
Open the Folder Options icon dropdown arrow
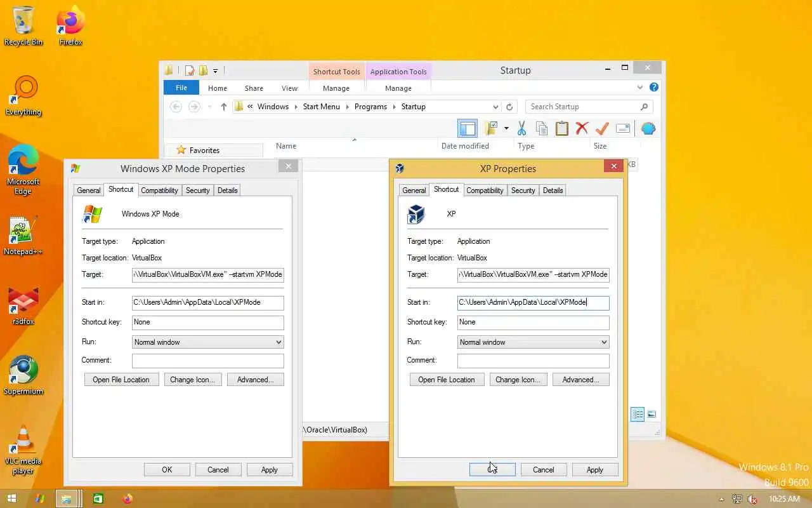[x=506, y=128]
